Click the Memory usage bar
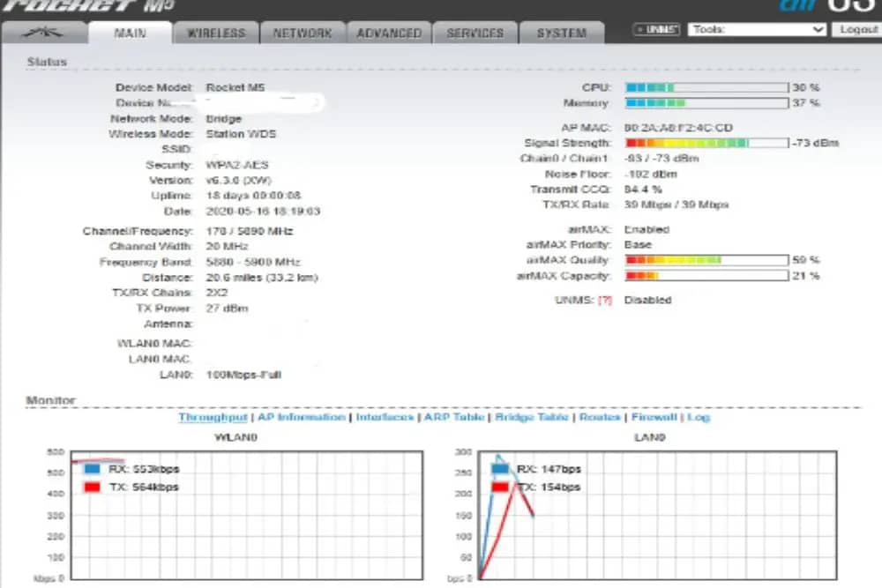 click(707, 103)
